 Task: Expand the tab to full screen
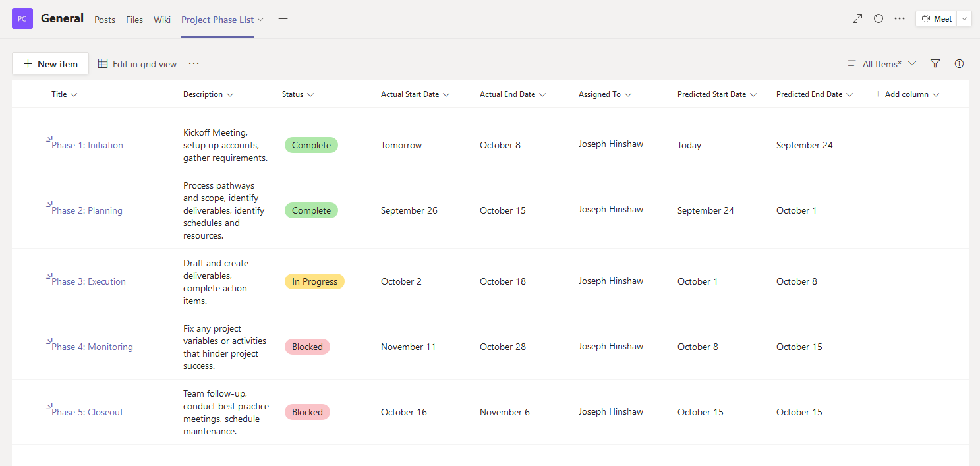point(857,19)
